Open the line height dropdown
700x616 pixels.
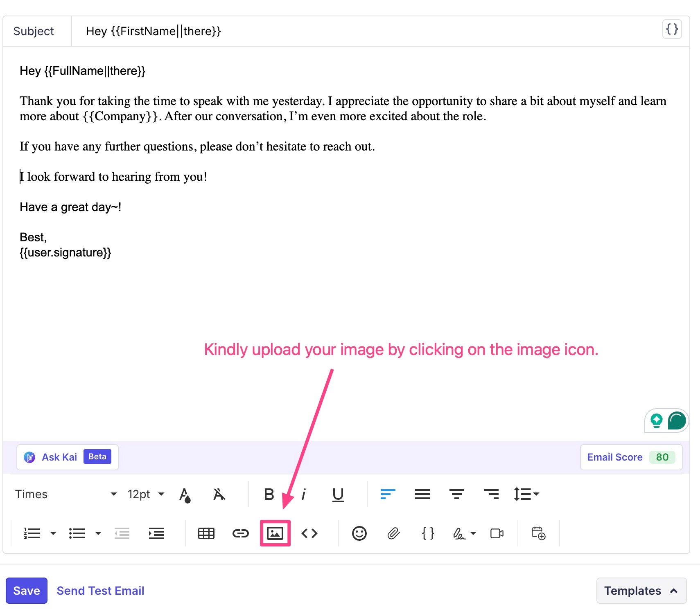[526, 494]
